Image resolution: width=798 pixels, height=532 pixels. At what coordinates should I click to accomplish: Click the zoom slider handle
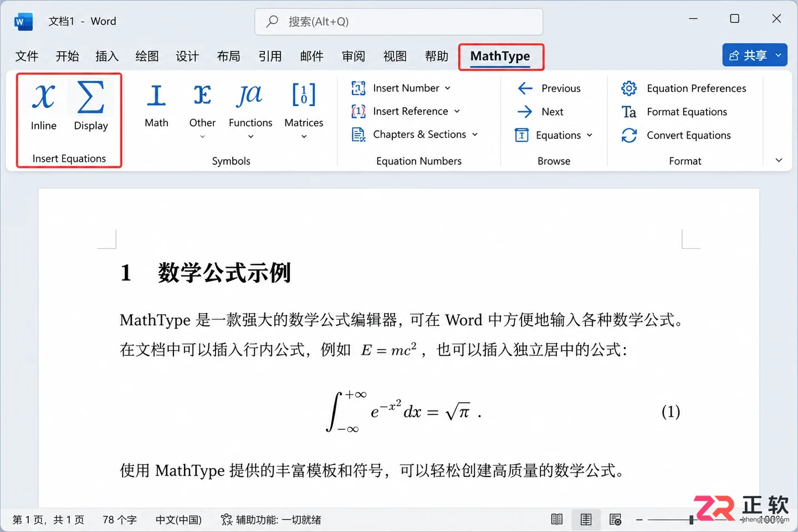(x=692, y=520)
